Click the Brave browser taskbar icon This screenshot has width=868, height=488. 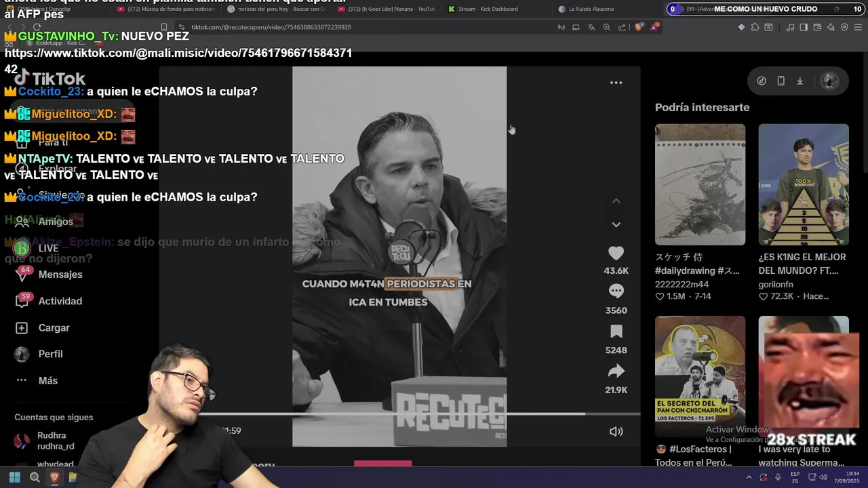[54, 477]
